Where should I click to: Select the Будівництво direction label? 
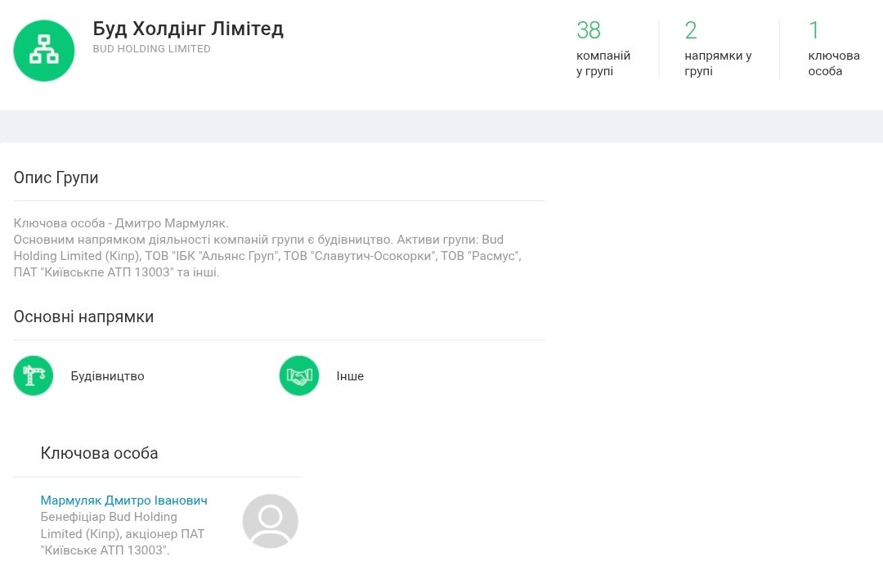point(107,376)
